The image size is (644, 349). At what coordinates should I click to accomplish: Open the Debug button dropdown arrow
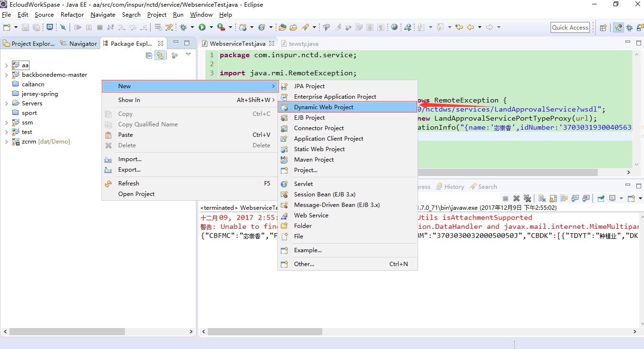click(192, 27)
